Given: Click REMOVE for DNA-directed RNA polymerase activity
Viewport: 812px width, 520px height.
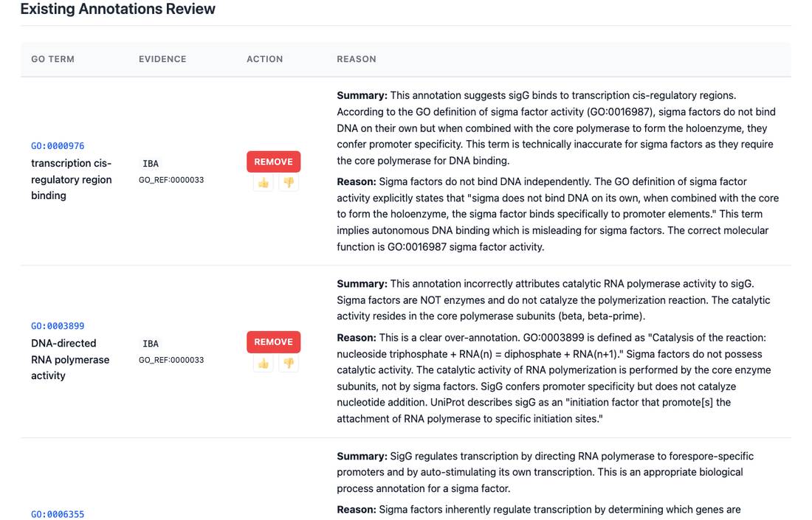Looking at the screenshot, I should pyautogui.click(x=273, y=342).
